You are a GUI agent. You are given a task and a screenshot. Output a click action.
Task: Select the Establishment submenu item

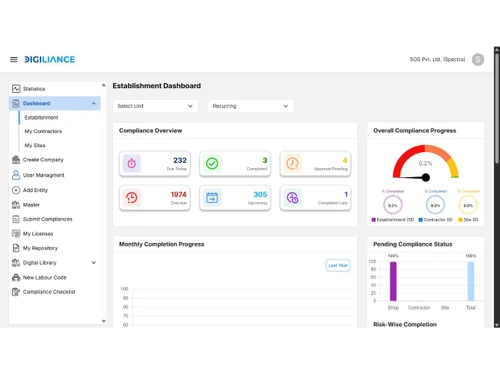tap(41, 118)
